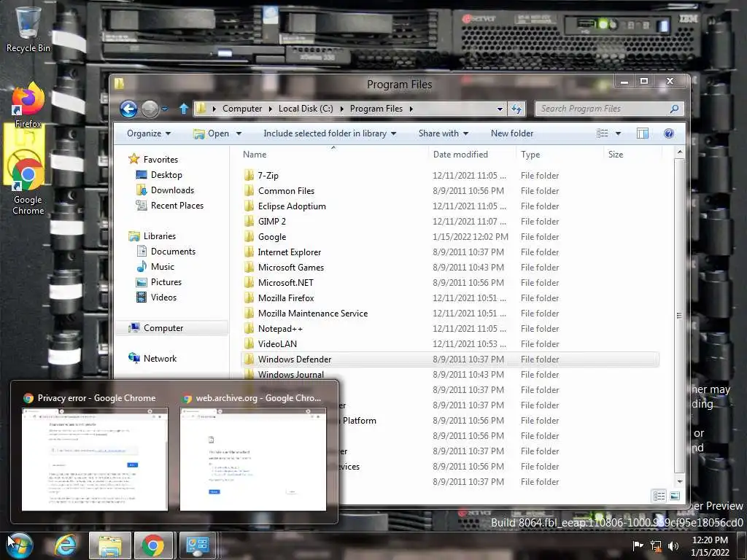The image size is (747, 560).
Task: Launch Firefox from the desktop shortcut
Action: 28,106
